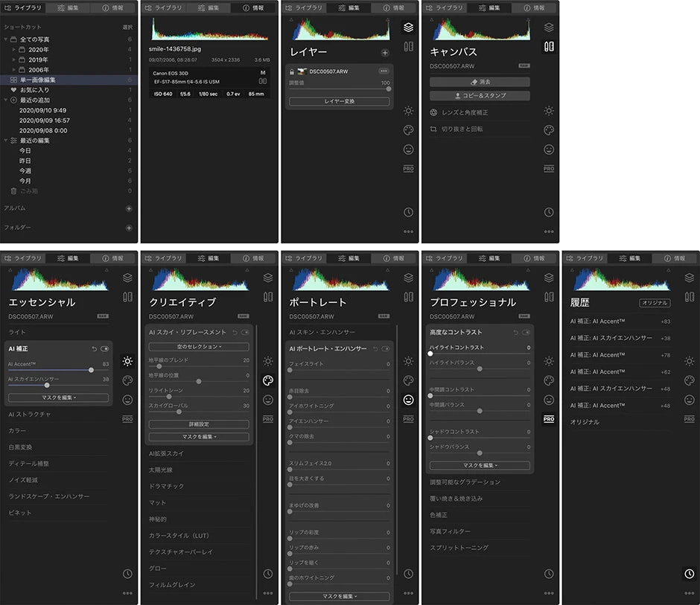This screenshot has height=605, width=700.
Task: Select 単一画像編集 in shortcuts list
Action: [x=69, y=80]
